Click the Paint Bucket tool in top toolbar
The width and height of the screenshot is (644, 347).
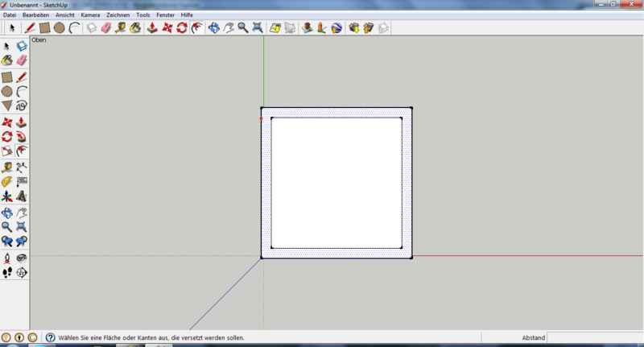135,27
